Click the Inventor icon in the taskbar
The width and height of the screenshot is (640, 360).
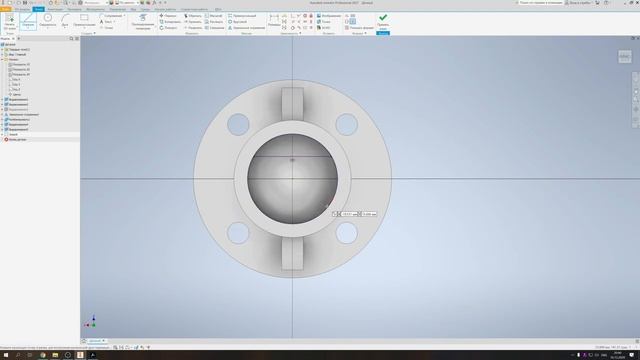(80, 355)
